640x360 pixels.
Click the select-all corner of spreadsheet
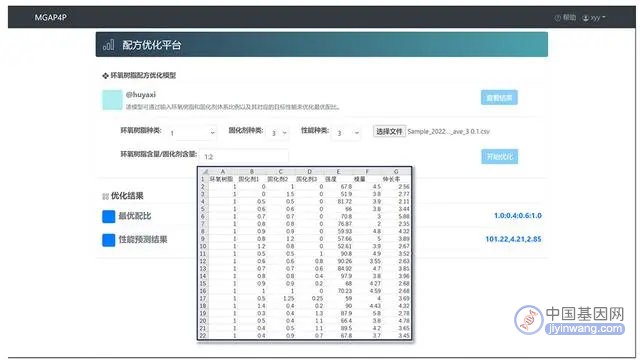(204, 172)
